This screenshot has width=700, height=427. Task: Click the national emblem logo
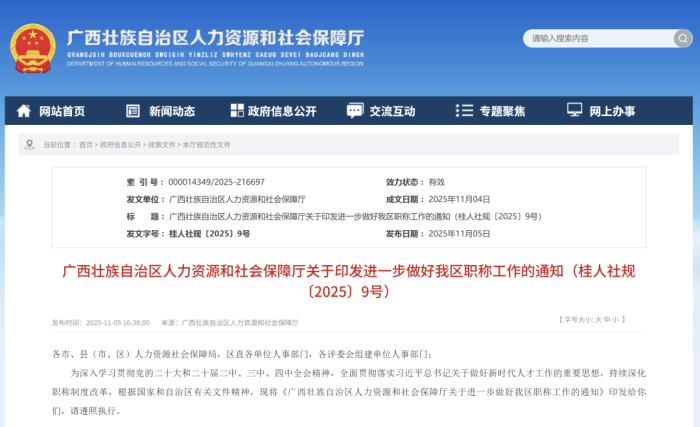point(33,47)
